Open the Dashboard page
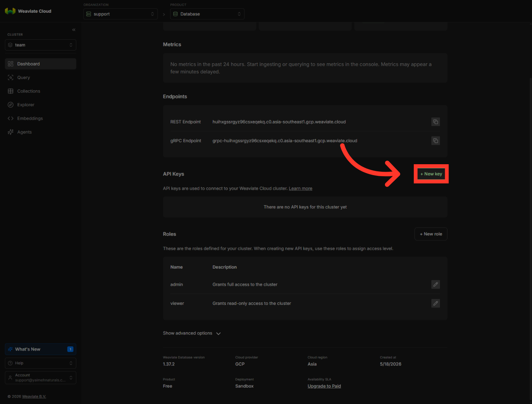Screen dimensions: 532x404 tap(40, 64)
